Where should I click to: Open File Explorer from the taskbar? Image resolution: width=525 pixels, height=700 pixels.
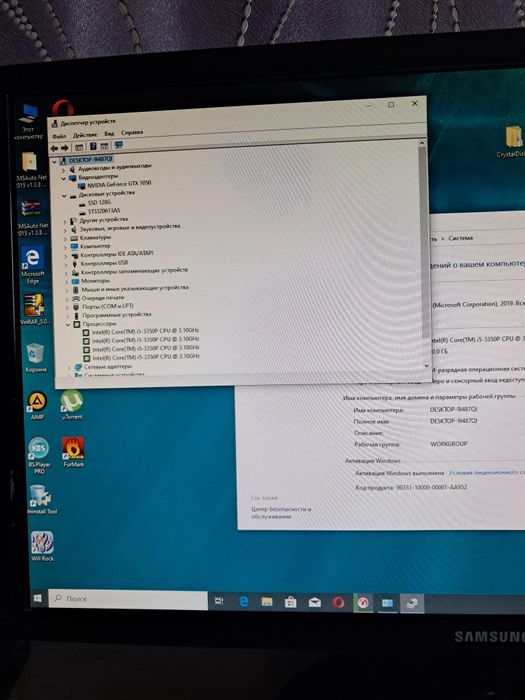(267, 602)
